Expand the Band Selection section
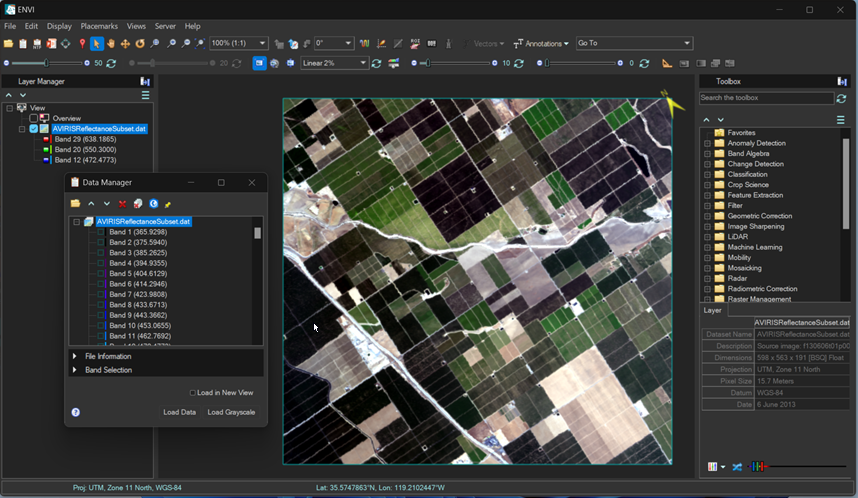Viewport: 858px width, 498px height. pos(74,370)
